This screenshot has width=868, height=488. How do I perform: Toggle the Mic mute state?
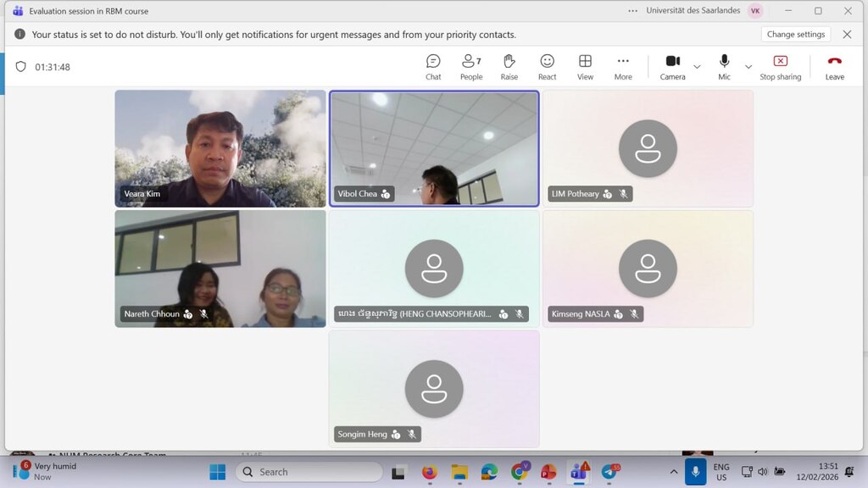(x=724, y=66)
